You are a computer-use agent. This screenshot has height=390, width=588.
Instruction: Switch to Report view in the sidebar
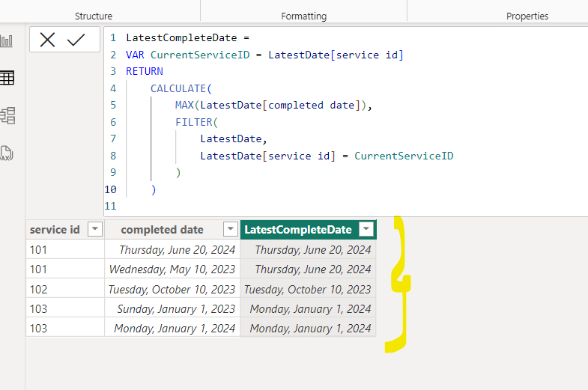(x=7, y=40)
